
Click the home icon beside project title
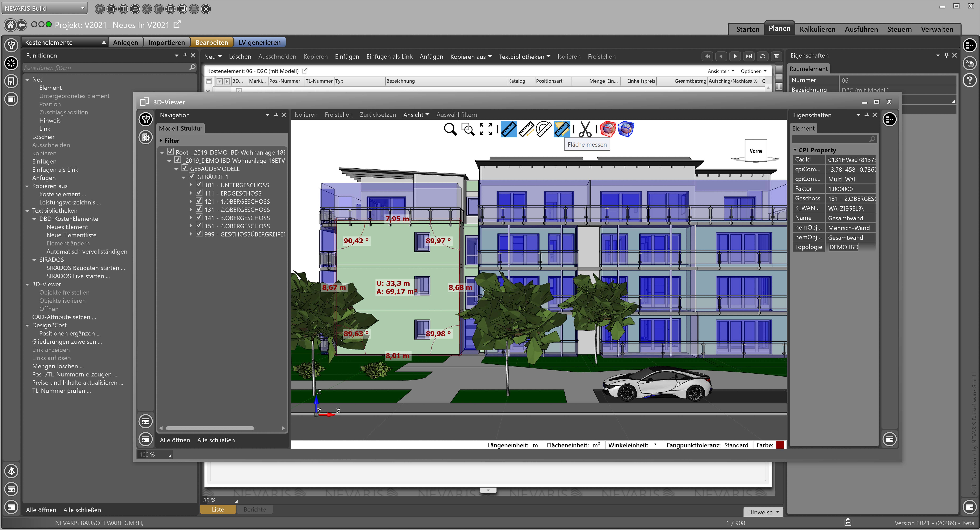pos(10,25)
